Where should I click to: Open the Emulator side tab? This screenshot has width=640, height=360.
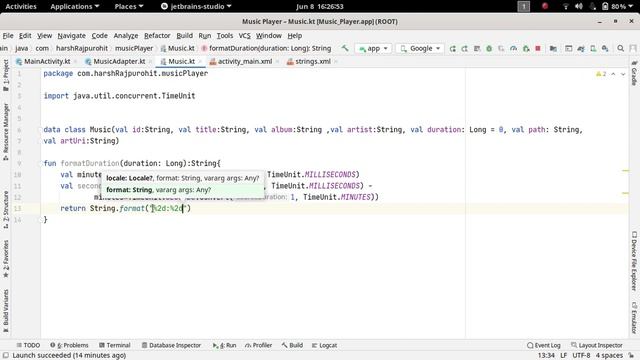[634, 318]
